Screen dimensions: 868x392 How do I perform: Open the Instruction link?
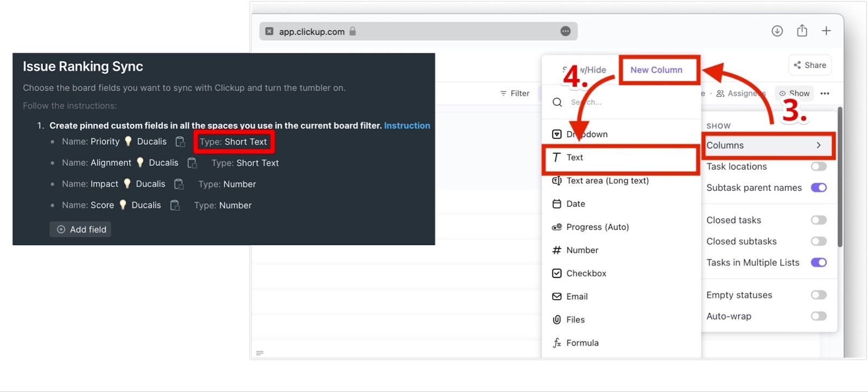click(x=407, y=125)
